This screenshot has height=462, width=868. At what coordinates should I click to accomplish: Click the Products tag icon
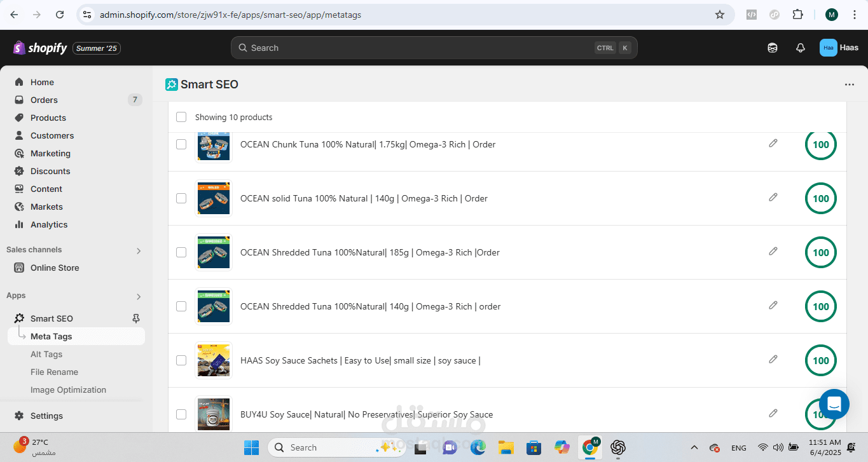19,118
